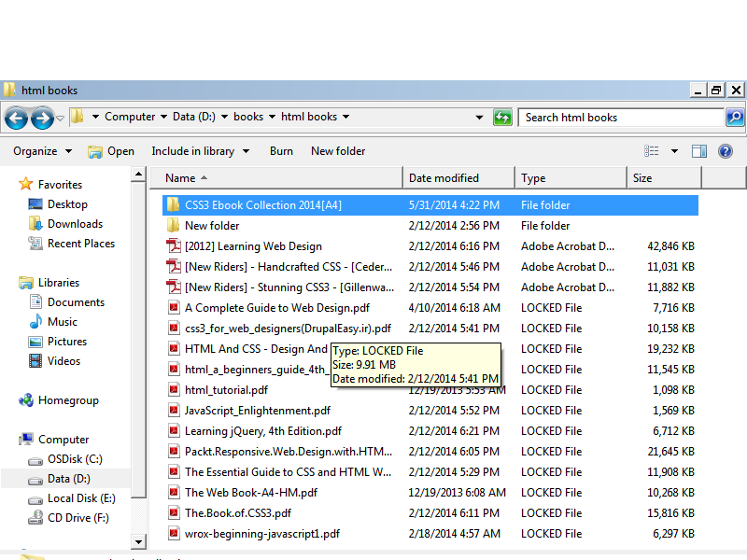
Task: Select the New folder folder icon
Action: click(174, 225)
